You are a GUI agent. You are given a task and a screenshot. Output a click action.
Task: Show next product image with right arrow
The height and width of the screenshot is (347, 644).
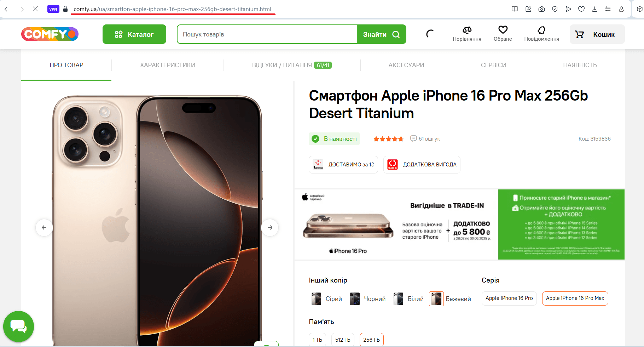click(x=270, y=227)
